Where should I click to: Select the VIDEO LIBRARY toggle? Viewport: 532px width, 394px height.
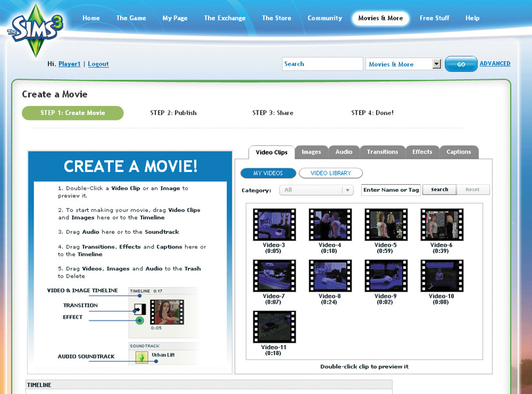331,173
